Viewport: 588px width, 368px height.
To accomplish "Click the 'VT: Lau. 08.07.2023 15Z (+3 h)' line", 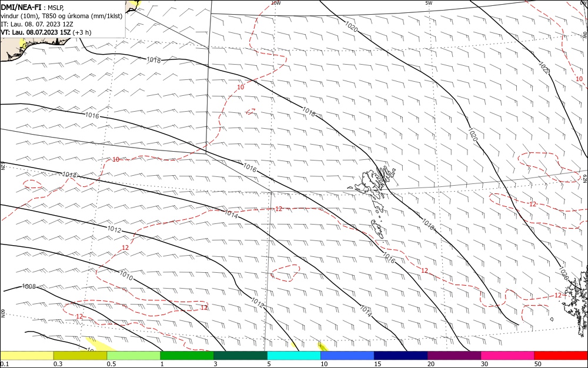I will pos(46,32).
